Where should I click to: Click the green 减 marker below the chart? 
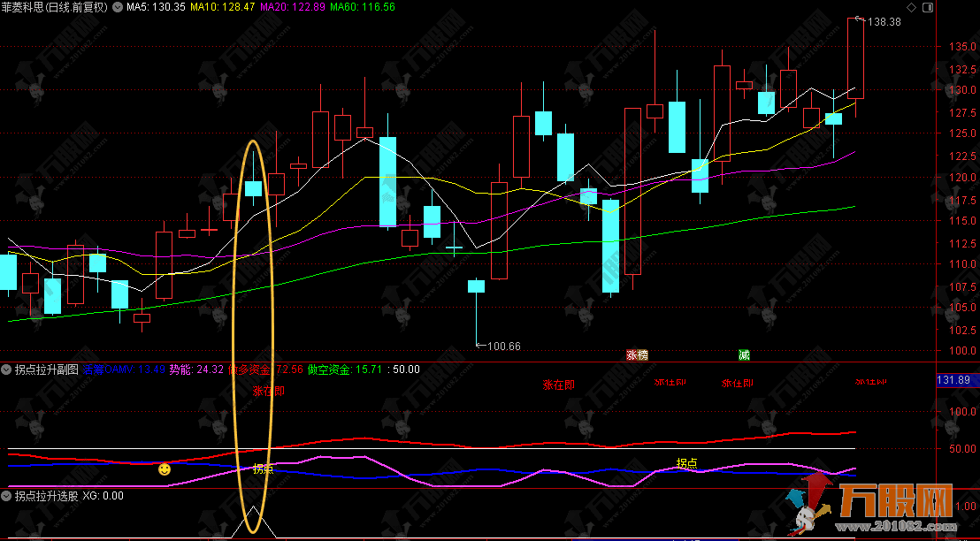pos(744,354)
